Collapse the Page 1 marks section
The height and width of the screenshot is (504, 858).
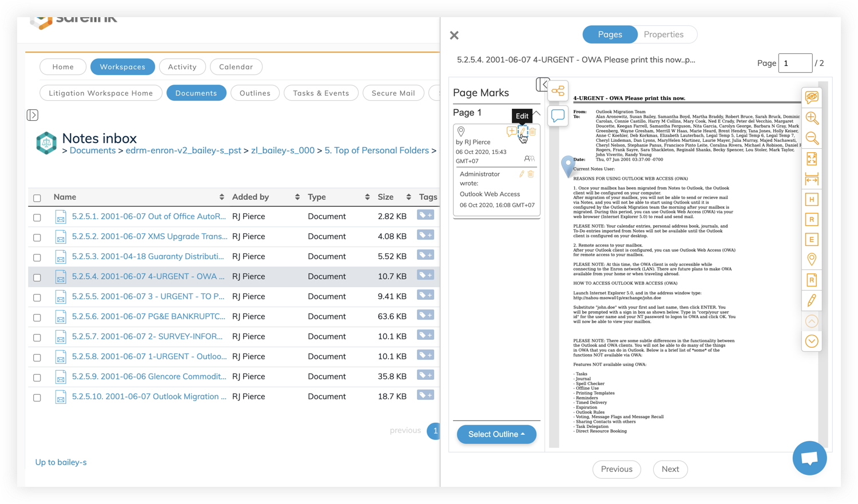[x=537, y=113]
